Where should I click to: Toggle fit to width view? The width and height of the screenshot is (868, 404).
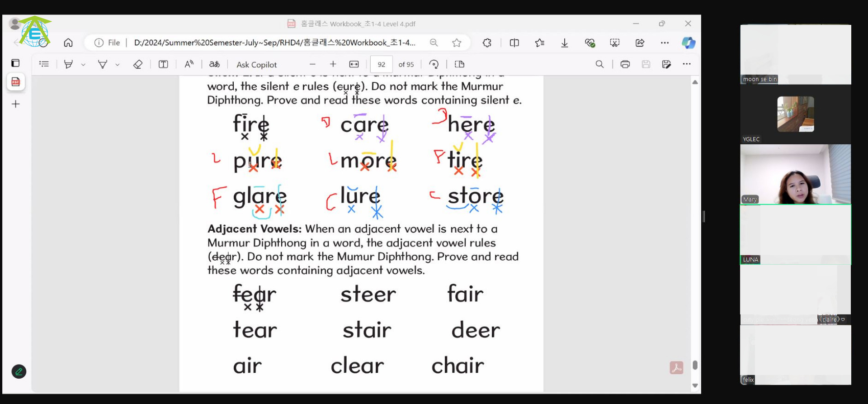tap(354, 64)
